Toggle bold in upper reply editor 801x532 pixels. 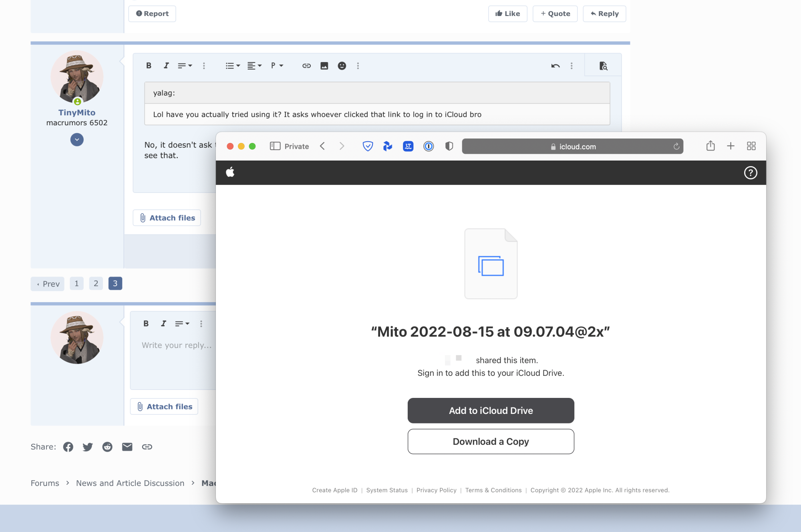[x=149, y=66]
